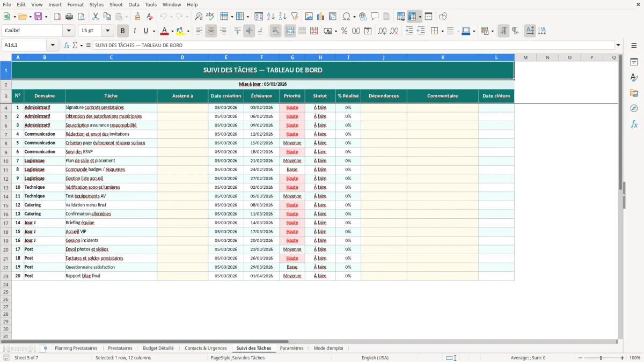This screenshot has width=644, height=362.
Task: Click the Export as PDF icon
Action: 57,17
